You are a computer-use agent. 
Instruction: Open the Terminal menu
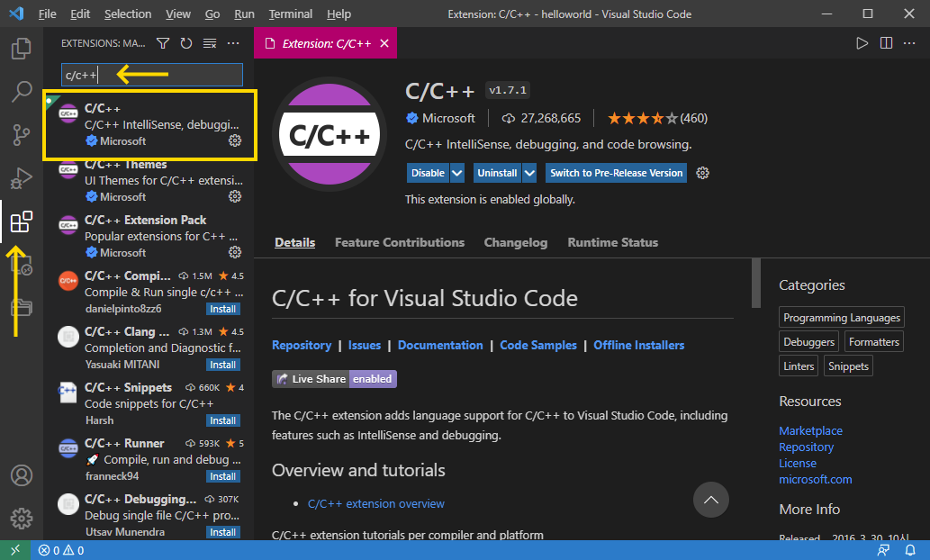pos(290,14)
